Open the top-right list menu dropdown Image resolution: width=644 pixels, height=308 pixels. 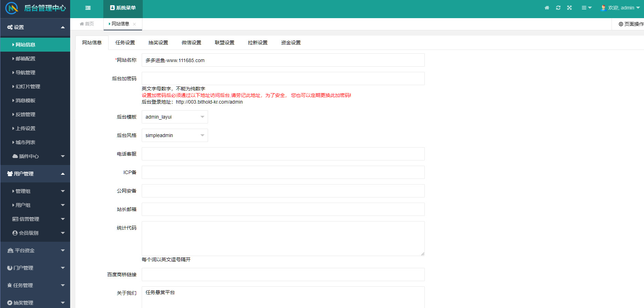(586, 8)
